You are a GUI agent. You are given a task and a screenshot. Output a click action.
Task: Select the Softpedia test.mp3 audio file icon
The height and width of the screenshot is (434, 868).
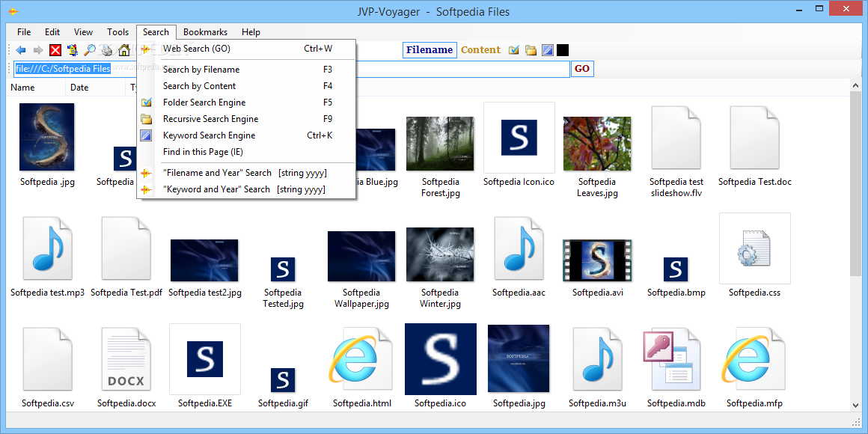[48, 248]
